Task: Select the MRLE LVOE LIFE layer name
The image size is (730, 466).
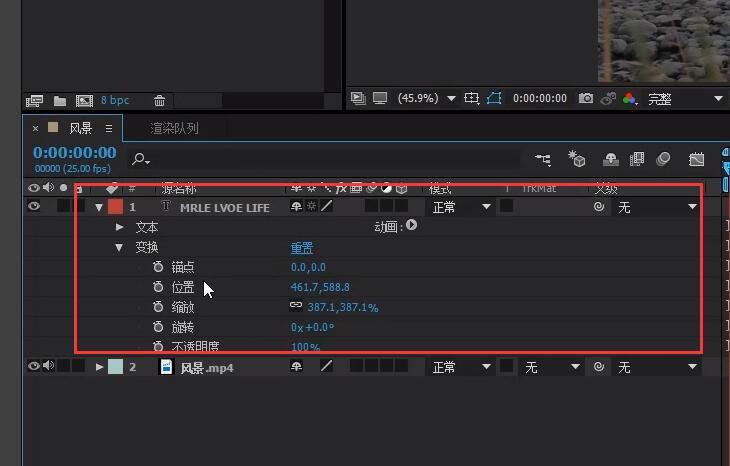Action: tap(225, 208)
